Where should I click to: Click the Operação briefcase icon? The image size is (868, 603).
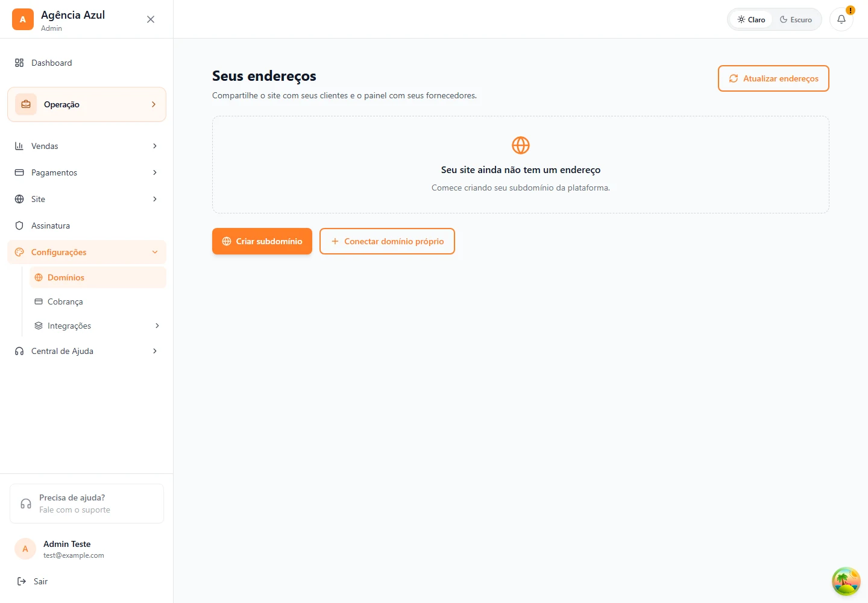(26, 104)
